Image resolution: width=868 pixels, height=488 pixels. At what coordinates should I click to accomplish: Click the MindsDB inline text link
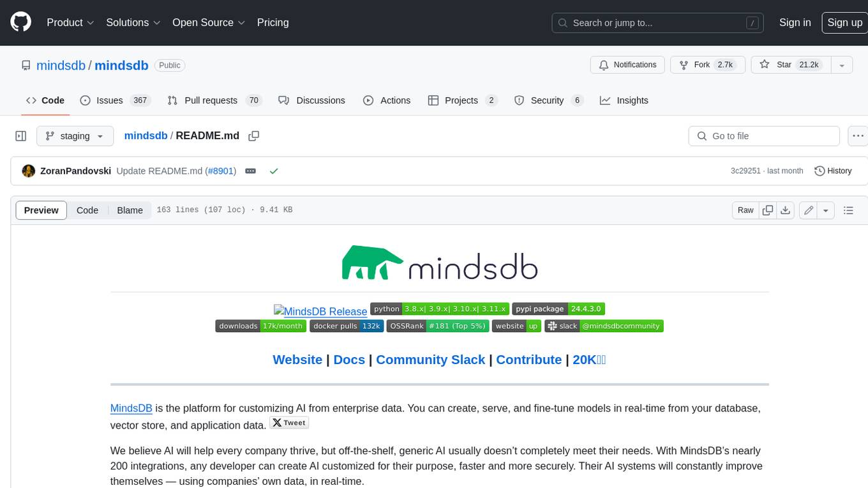click(131, 408)
